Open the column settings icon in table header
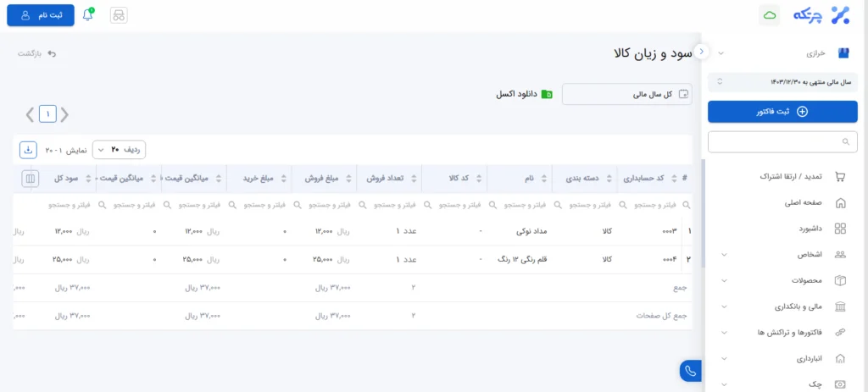 [x=30, y=179]
